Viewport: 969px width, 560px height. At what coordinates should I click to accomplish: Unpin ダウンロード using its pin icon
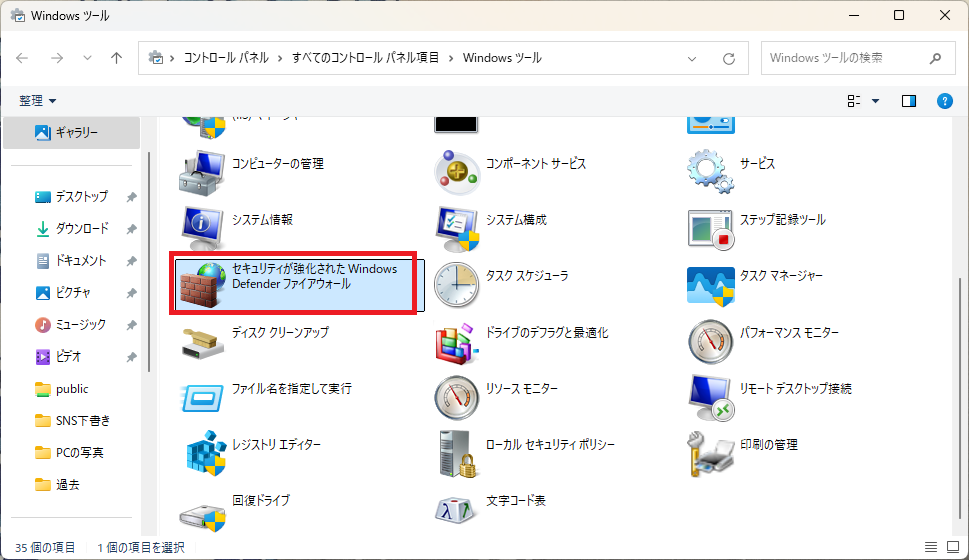click(131, 229)
